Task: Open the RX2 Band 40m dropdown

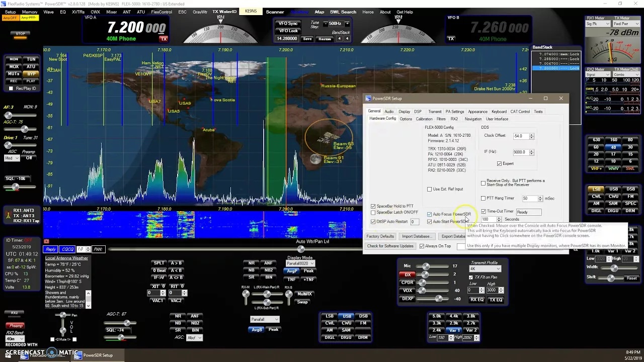Action: [x=16, y=339]
